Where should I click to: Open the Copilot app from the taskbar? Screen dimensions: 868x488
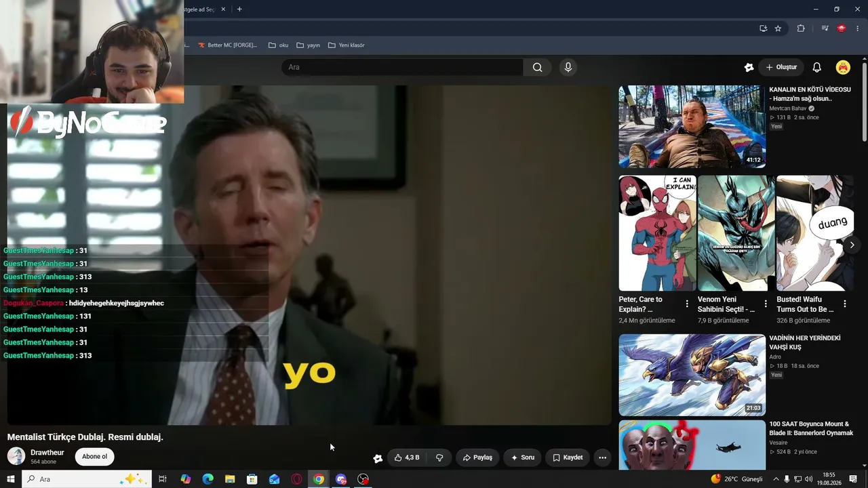point(185,479)
